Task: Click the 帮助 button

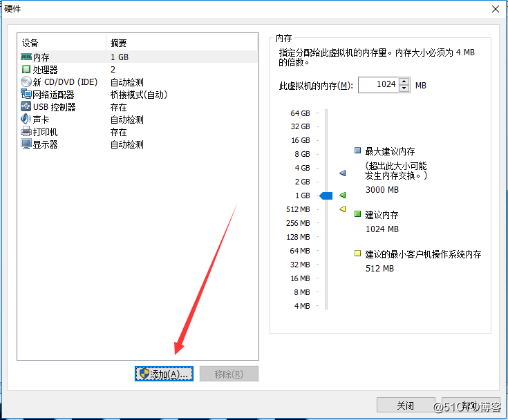Action: (x=471, y=405)
